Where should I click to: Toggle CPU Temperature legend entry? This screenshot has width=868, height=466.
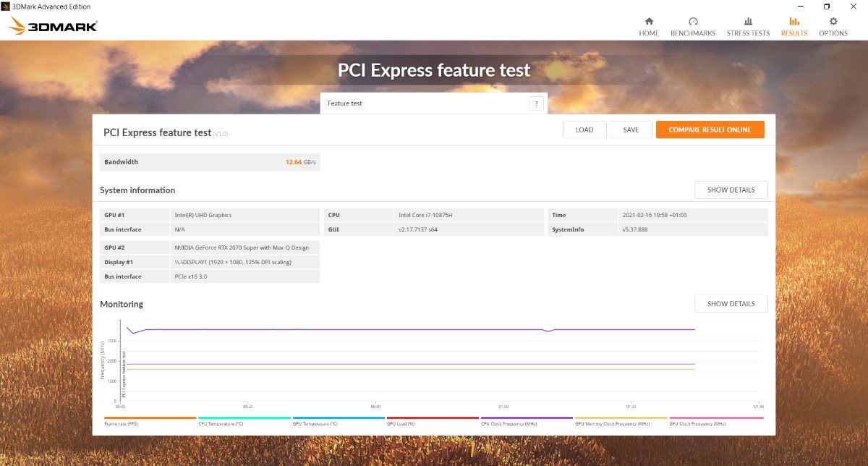pyautogui.click(x=244, y=418)
